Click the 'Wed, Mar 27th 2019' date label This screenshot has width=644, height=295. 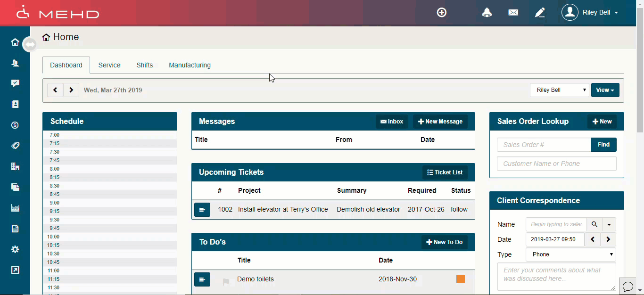[x=113, y=90]
